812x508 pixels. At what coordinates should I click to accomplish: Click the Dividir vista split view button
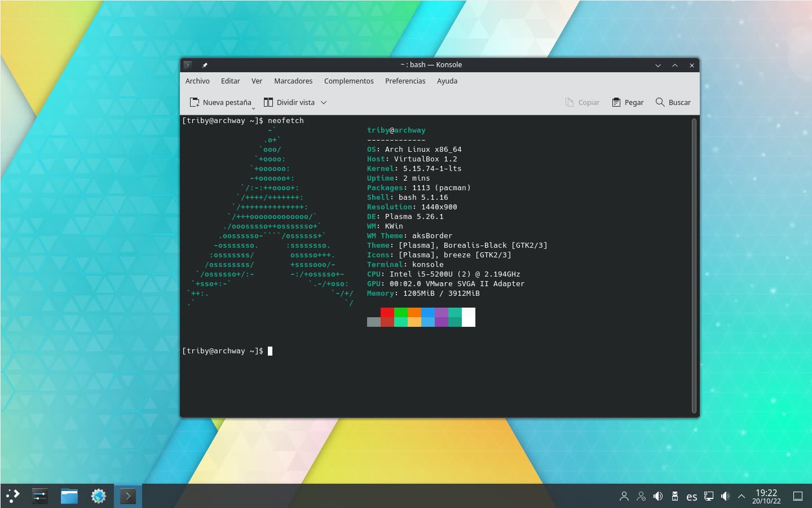click(x=289, y=102)
